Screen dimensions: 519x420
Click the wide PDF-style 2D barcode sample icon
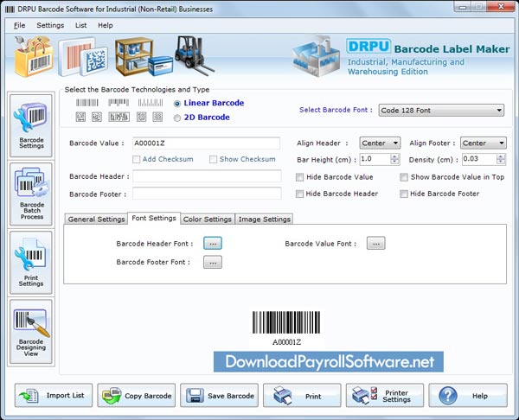coord(119,117)
